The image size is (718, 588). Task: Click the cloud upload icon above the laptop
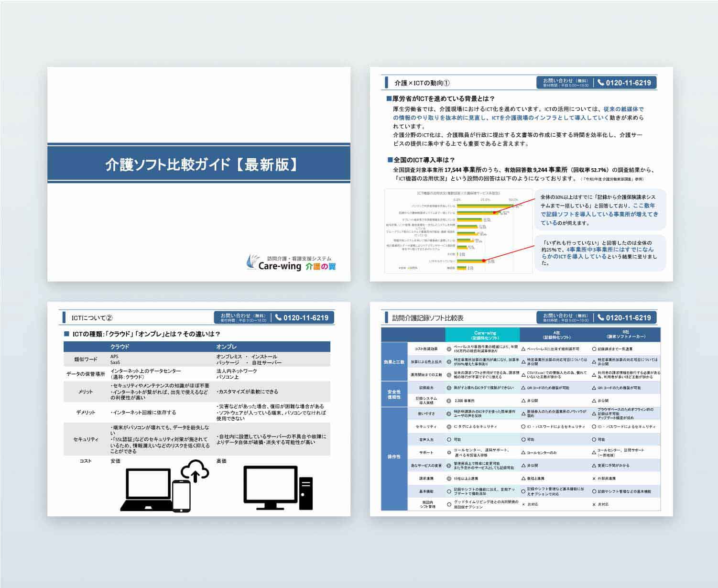(195, 470)
